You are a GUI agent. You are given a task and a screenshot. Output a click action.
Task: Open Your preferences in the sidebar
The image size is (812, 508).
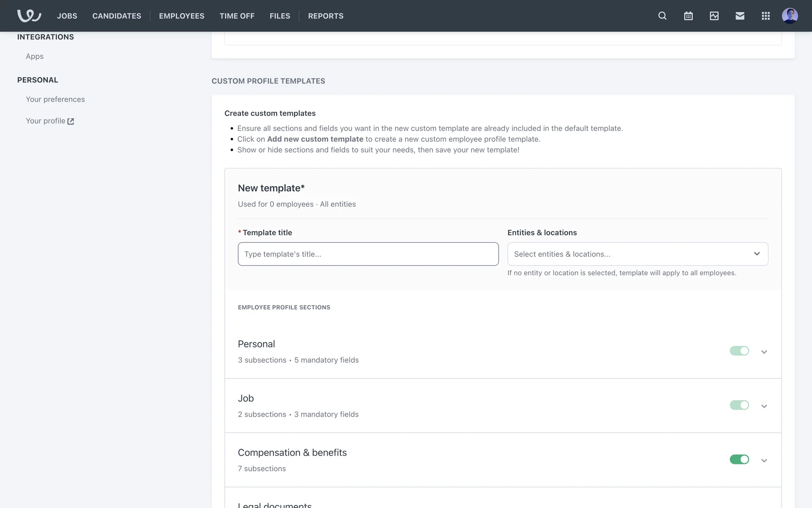click(x=55, y=99)
